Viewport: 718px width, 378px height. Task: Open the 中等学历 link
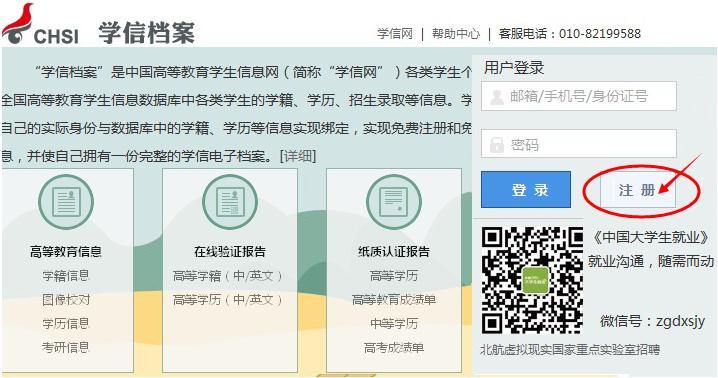[394, 323]
